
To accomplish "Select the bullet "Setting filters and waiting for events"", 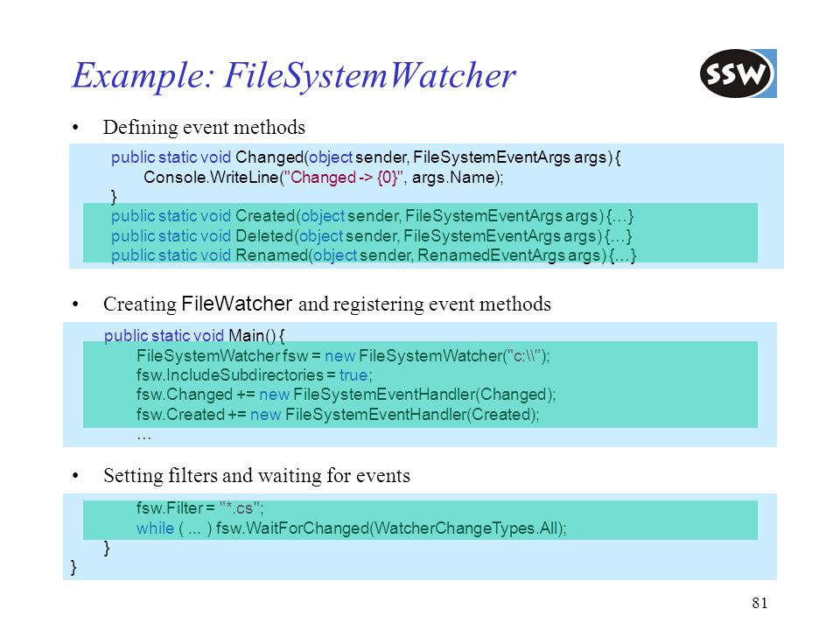I will (x=256, y=476).
